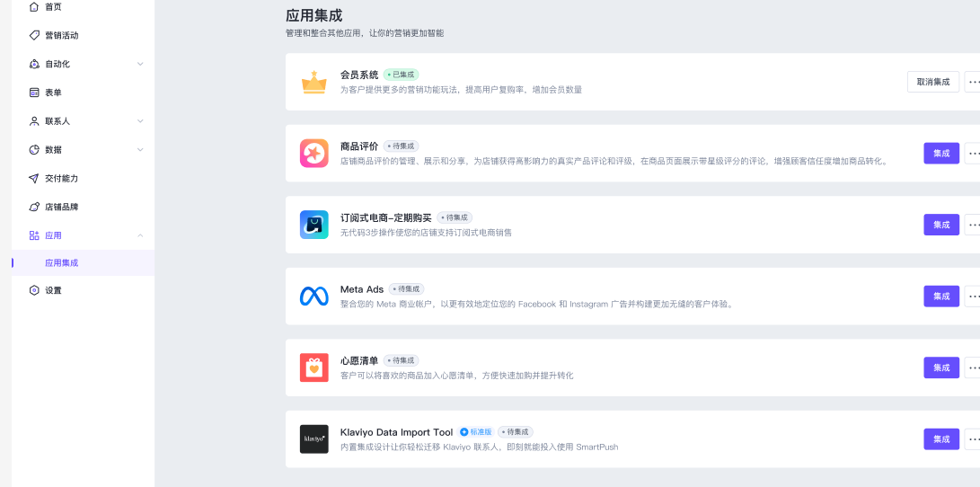980x487 pixels.
Task: Integrate the Klaviyo Data Import Tool
Action: click(940, 439)
